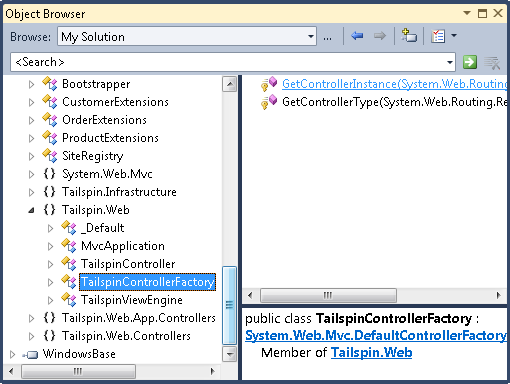Expand the TailspinControllerFactory class node
The width and height of the screenshot is (510, 384).
tap(50, 282)
